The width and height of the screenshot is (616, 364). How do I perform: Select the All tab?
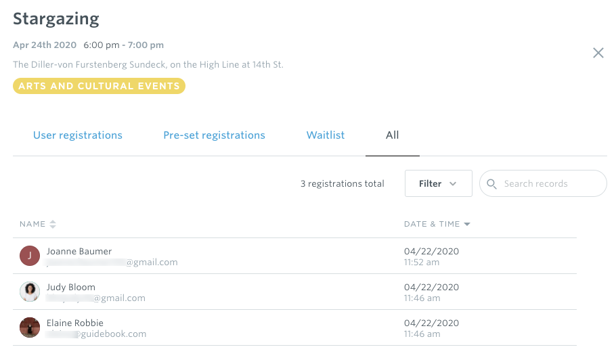coord(393,135)
